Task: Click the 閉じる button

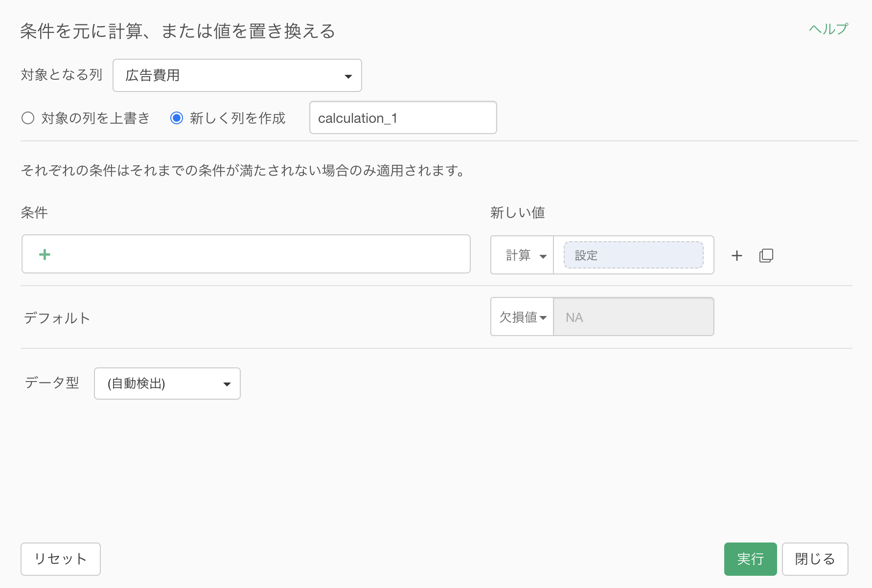Action: tap(815, 559)
